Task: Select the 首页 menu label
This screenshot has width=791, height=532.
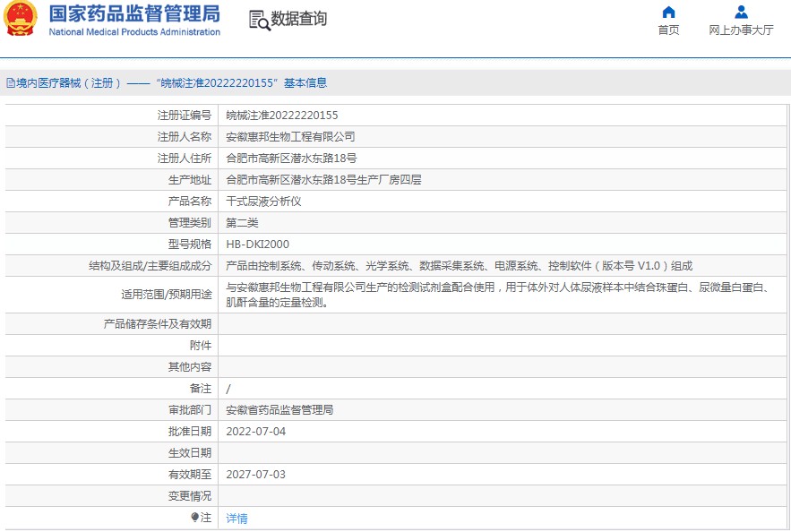Action: coord(668,30)
